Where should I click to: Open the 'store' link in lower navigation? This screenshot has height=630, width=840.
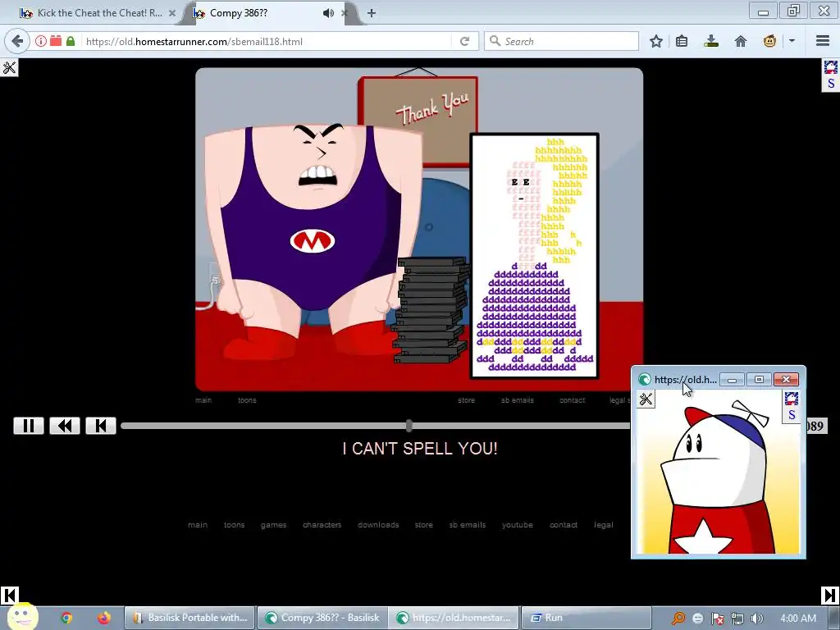[x=424, y=525]
